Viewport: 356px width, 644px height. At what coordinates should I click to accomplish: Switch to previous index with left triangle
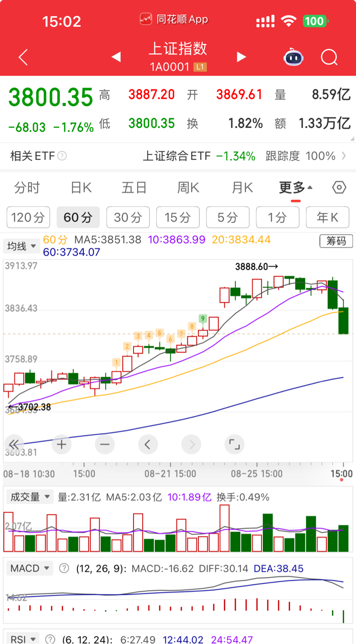pyautogui.click(x=116, y=57)
